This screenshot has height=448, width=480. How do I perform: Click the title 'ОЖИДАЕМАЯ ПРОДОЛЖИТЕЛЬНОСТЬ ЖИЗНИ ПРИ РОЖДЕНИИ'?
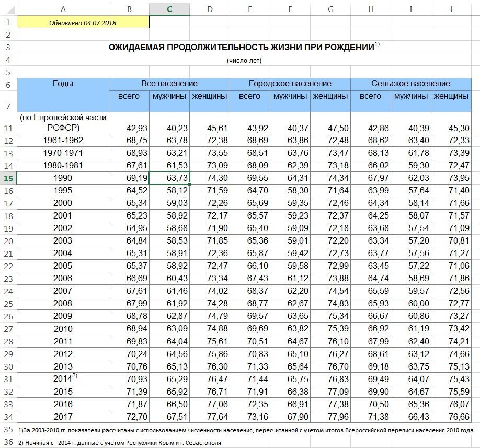242,47
